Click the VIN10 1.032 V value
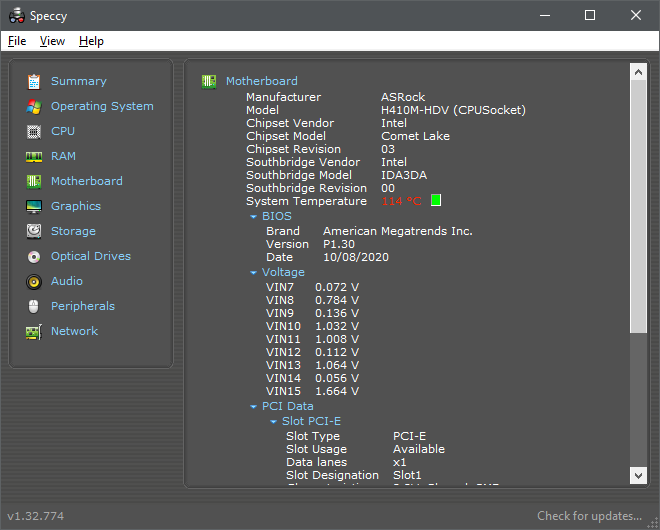This screenshot has width=660, height=530. pyautogui.click(x=337, y=326)
